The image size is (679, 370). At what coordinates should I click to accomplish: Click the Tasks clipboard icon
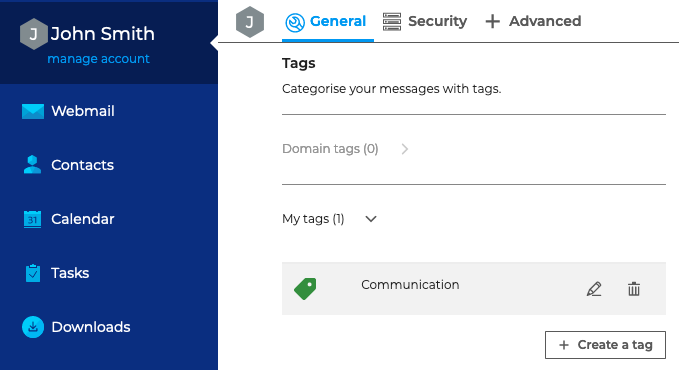pyautogui.click(x=33, y=273)
